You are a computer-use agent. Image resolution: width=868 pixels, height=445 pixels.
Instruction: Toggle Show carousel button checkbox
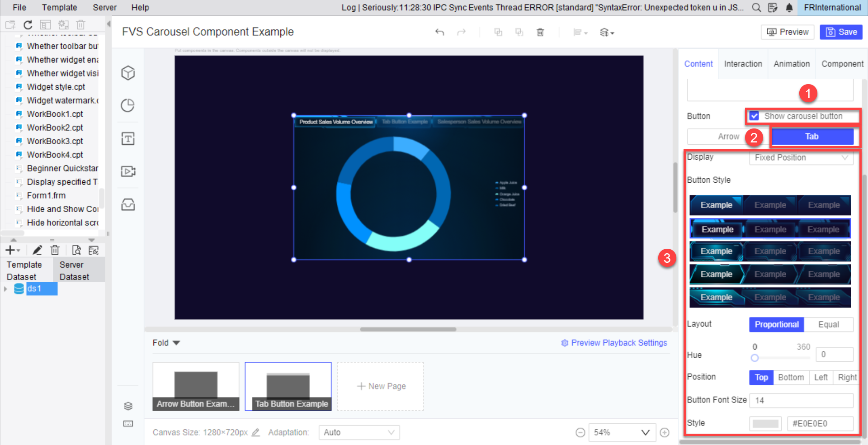click(754, 116)
